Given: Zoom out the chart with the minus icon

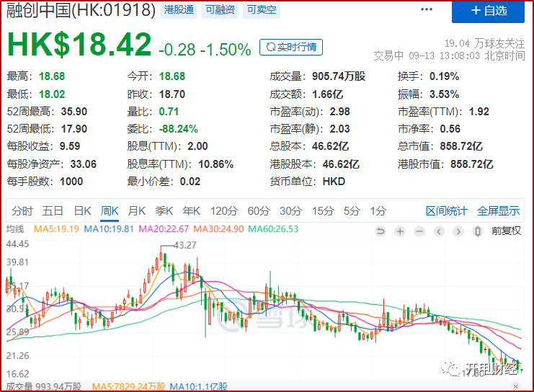Looking at the screenshot, I should (x=419, y=231).
